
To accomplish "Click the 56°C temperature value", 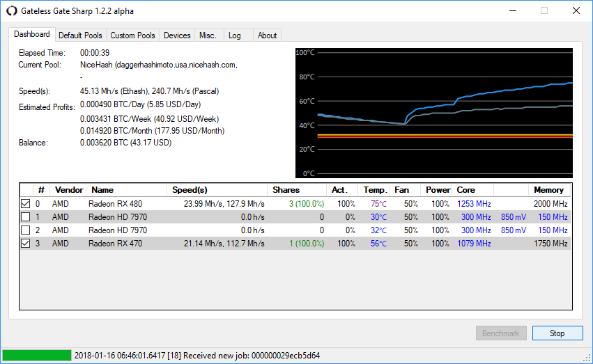I will click(378, 244).
